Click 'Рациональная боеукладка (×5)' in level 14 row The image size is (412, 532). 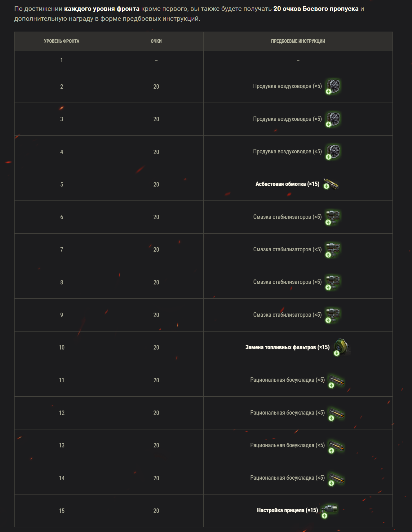(x=287, y=478)
